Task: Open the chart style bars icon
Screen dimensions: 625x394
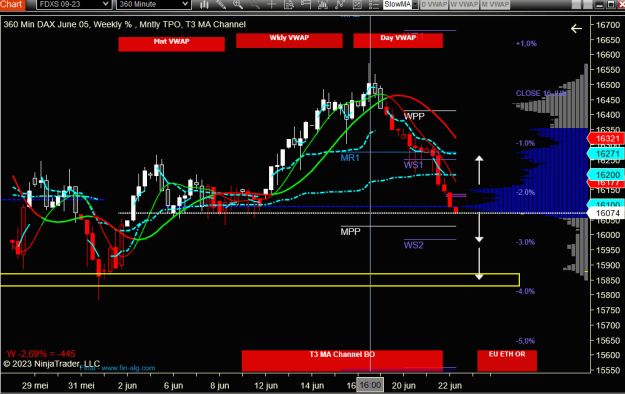Action: pyautogui.click(x=204, y=4)
